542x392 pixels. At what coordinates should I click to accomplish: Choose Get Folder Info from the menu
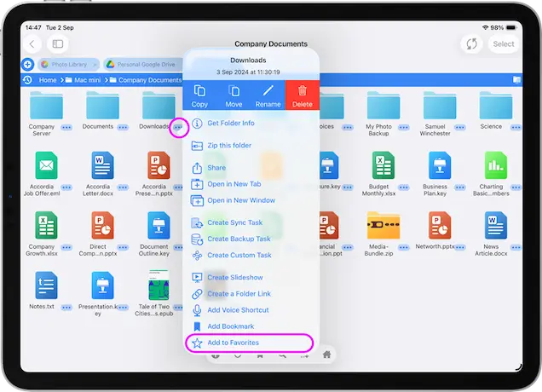click(230, 124)
